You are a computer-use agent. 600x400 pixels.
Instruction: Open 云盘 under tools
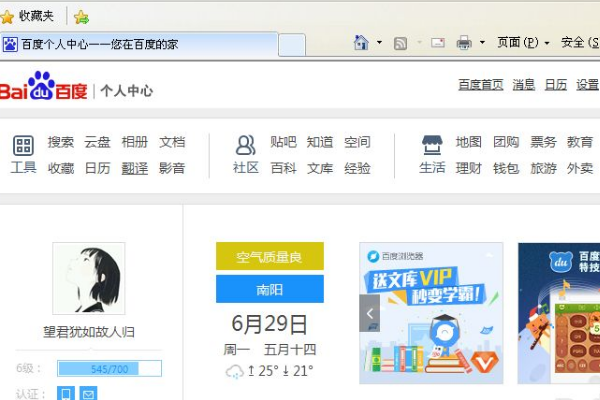pyautogui.click(x=97, y=142)
